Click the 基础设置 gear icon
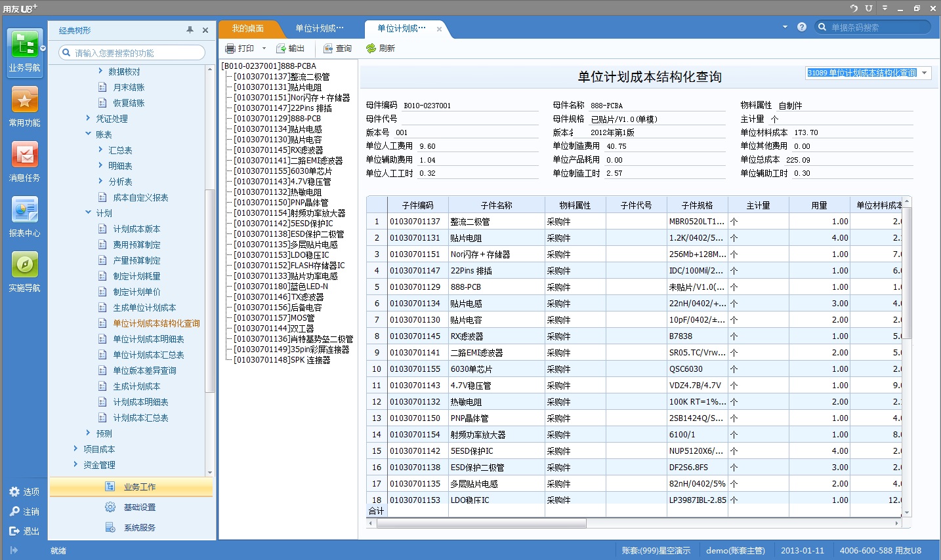The image size is (941, 560). [x=110, y=507]
